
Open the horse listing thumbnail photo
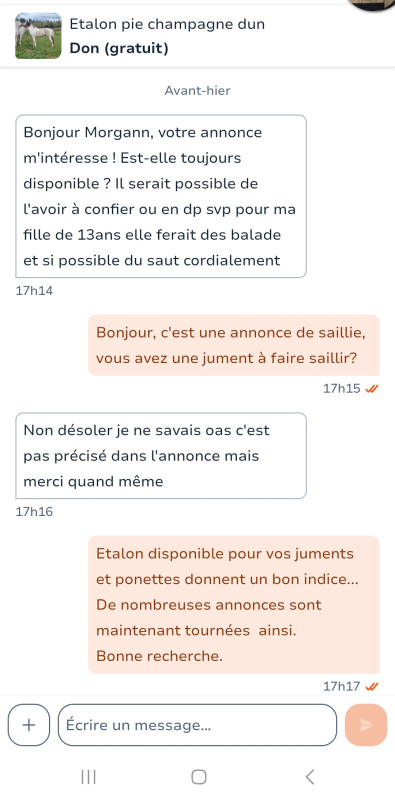[38, 36]
